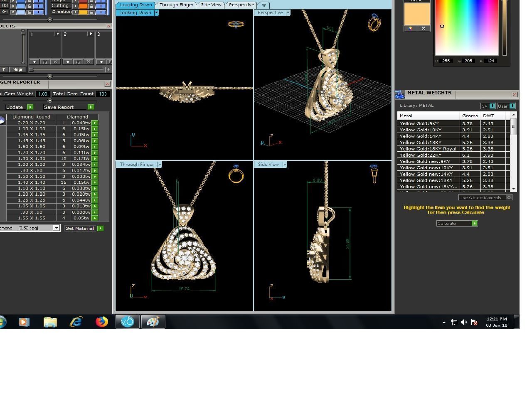
Task: Switch to the Perspective tab
Action: [241, 5]
